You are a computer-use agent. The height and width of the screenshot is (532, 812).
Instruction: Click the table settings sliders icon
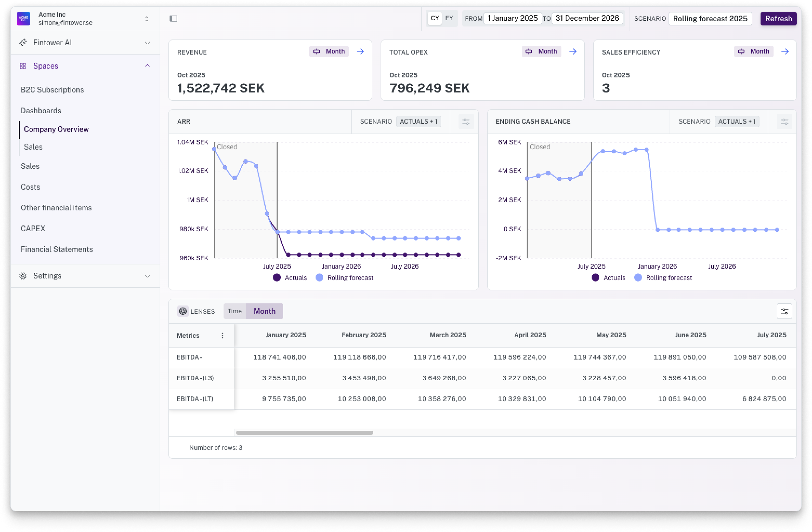coord(784,311)
